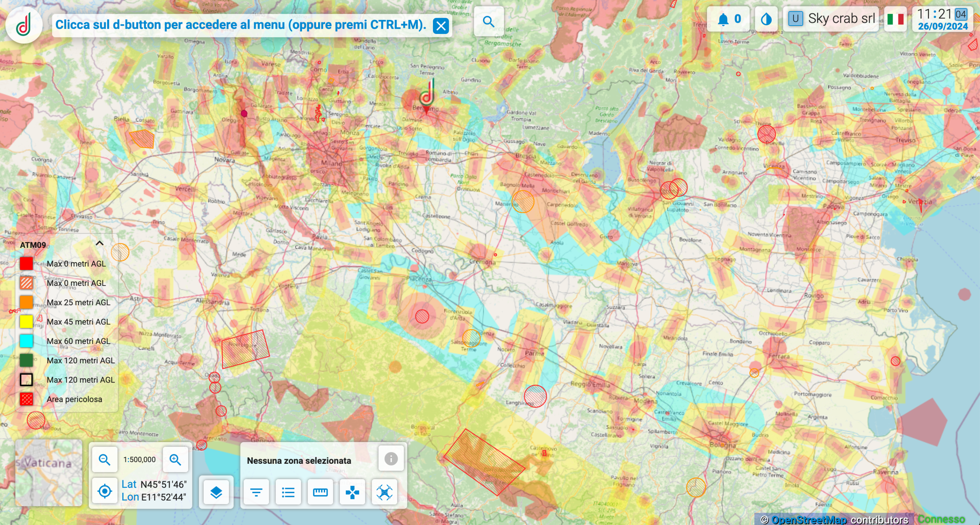Click the cyan Max 60 metri AGL swatch
The width and height of the screenshot is (980, 525).
click(x=26, y=341)
